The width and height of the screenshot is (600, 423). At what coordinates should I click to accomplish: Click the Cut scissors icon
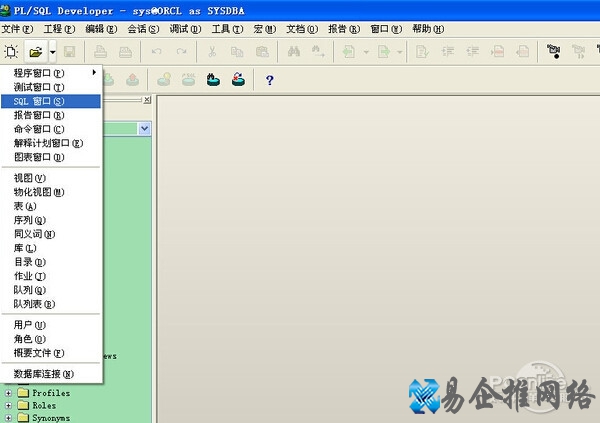(212, 51)
